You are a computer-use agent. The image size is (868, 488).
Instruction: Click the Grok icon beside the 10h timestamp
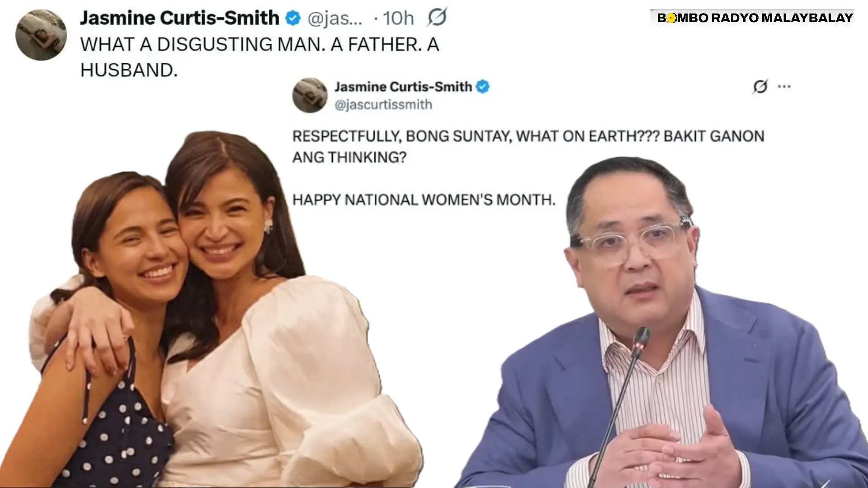coord(437,17)
